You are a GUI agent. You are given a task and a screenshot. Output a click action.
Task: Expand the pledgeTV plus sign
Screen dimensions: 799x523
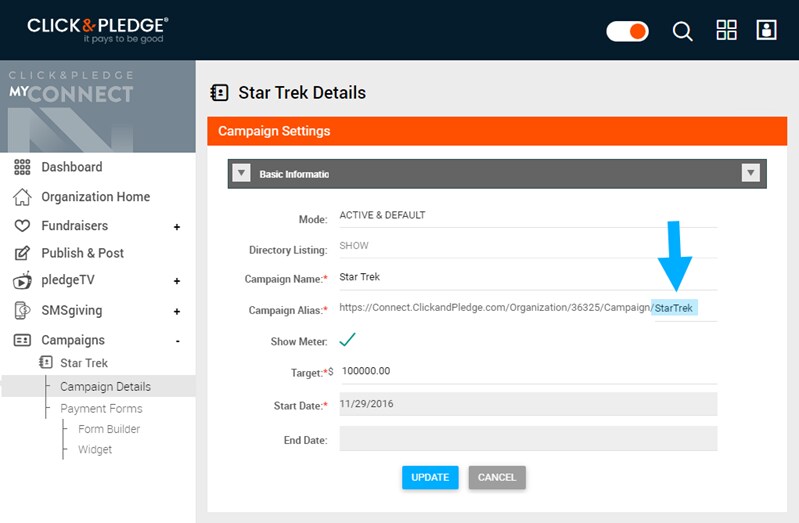177,281
